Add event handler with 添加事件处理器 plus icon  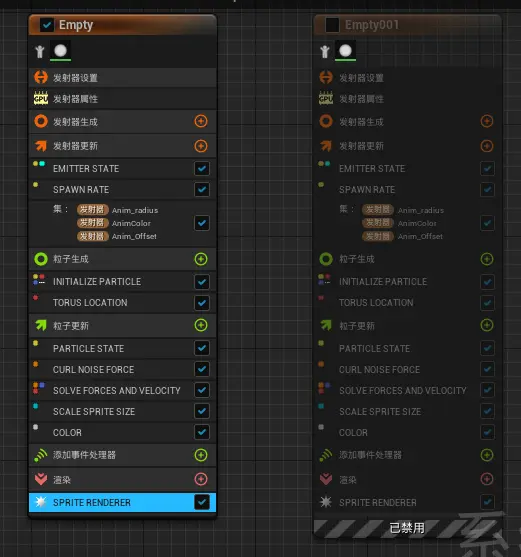point(201,455)
